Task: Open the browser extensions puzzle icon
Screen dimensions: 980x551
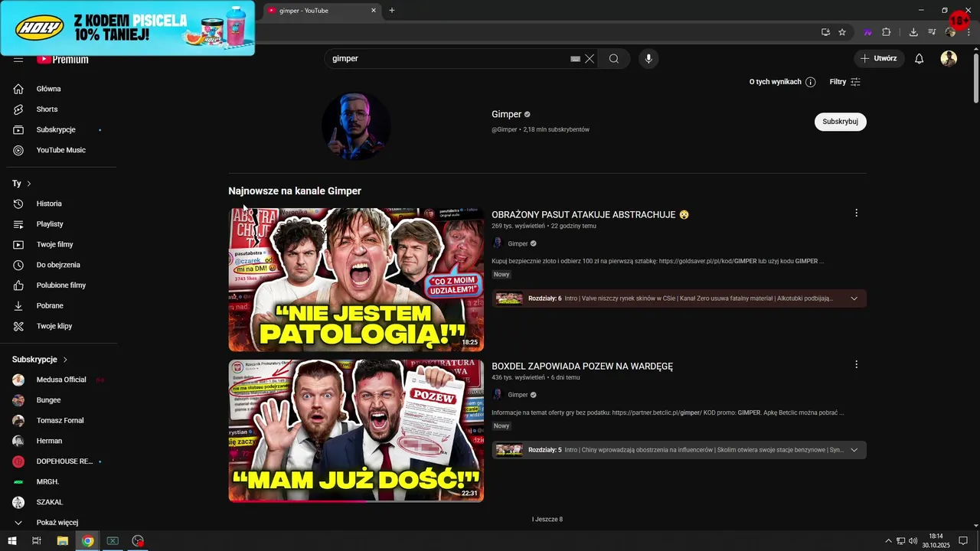Action: (887, 32)
